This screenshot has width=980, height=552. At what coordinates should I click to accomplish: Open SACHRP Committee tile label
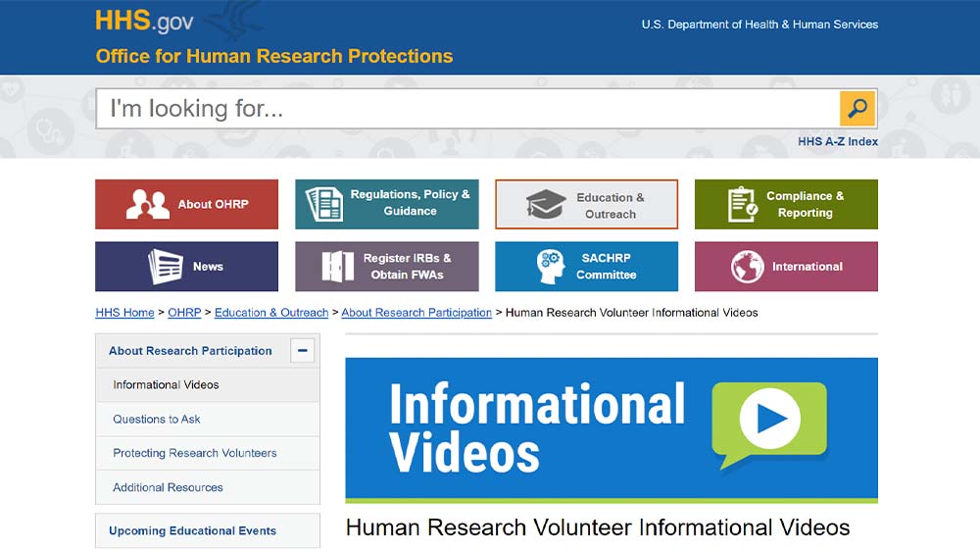click(606, 267)
